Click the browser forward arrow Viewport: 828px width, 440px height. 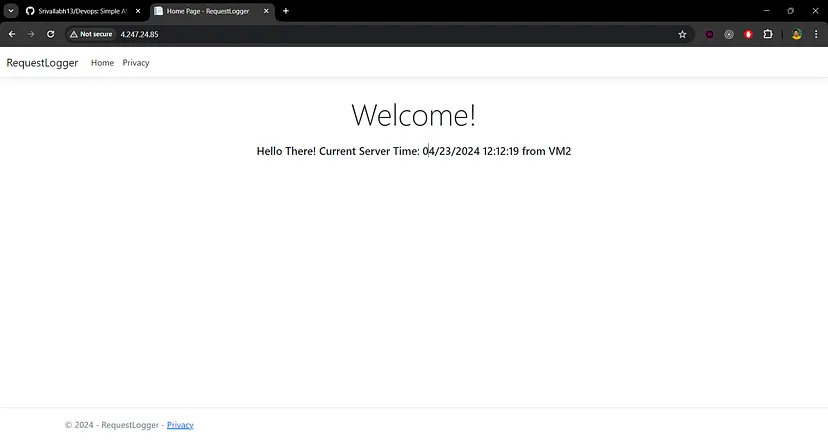[31, 34]
